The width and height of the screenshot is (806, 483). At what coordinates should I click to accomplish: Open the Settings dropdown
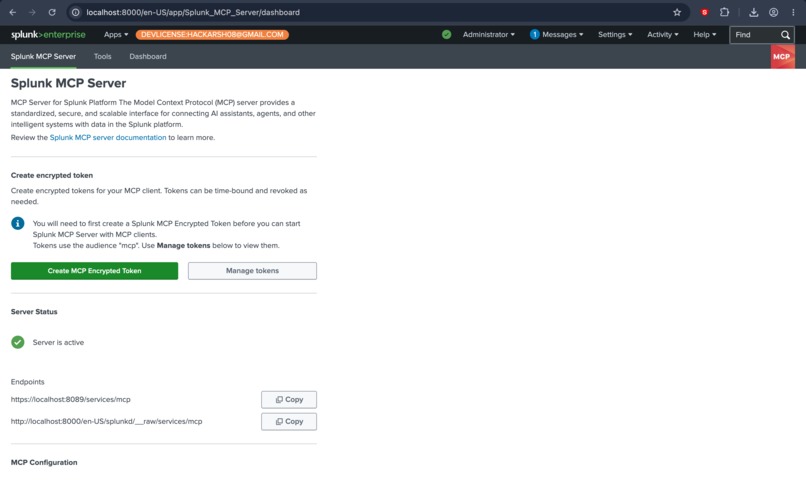tap(615, 34)
